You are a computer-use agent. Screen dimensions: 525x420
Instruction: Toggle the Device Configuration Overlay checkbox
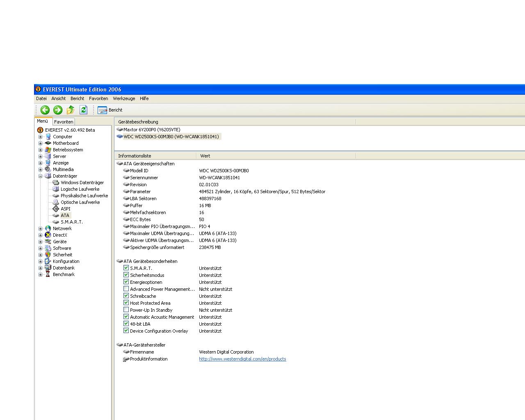pos(126,331)
